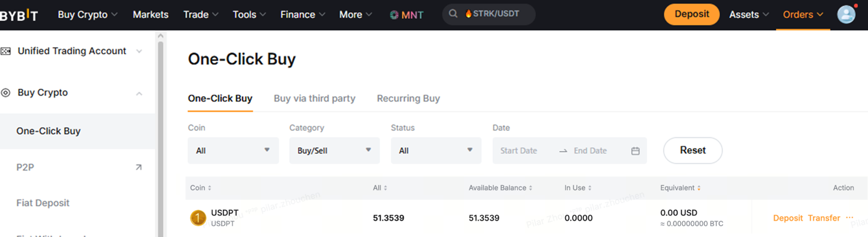868x237 pixels.
Task: Open the date picker calendar icon
Action: 635,151
